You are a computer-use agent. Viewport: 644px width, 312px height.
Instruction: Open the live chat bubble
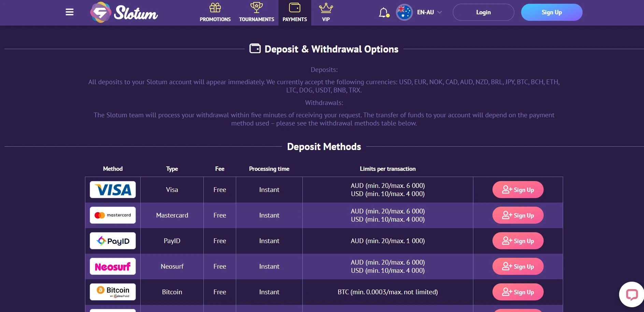632,294
